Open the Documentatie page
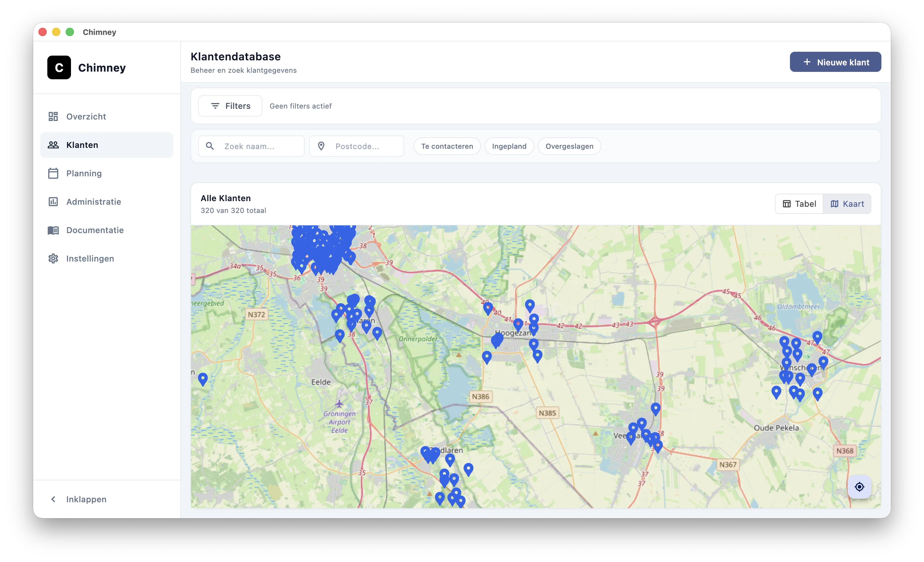 [x=106, y=230]
